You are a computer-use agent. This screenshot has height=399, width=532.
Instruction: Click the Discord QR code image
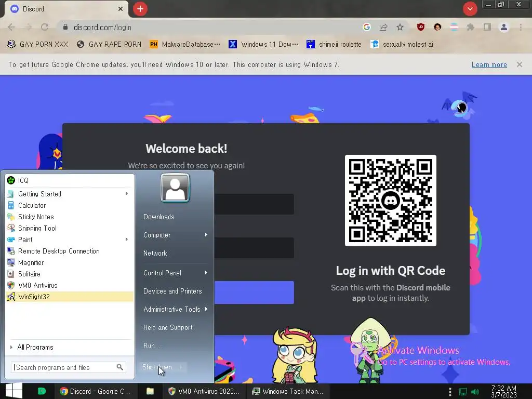pyautogui.click(x=391, y=201)
